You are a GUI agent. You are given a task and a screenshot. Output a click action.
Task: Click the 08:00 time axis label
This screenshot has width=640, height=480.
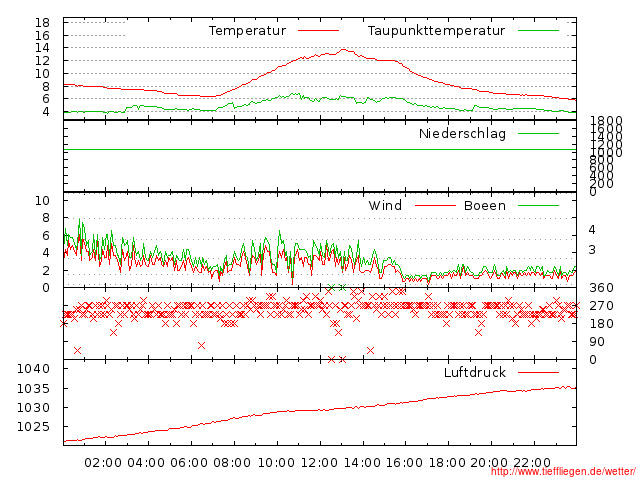tap(232, 463)
